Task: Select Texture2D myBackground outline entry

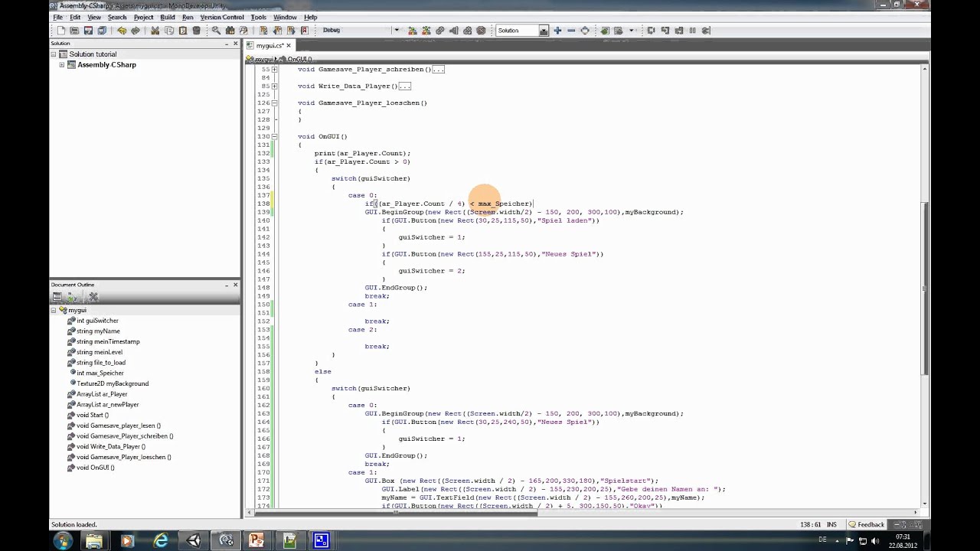Action: [113, 383]
